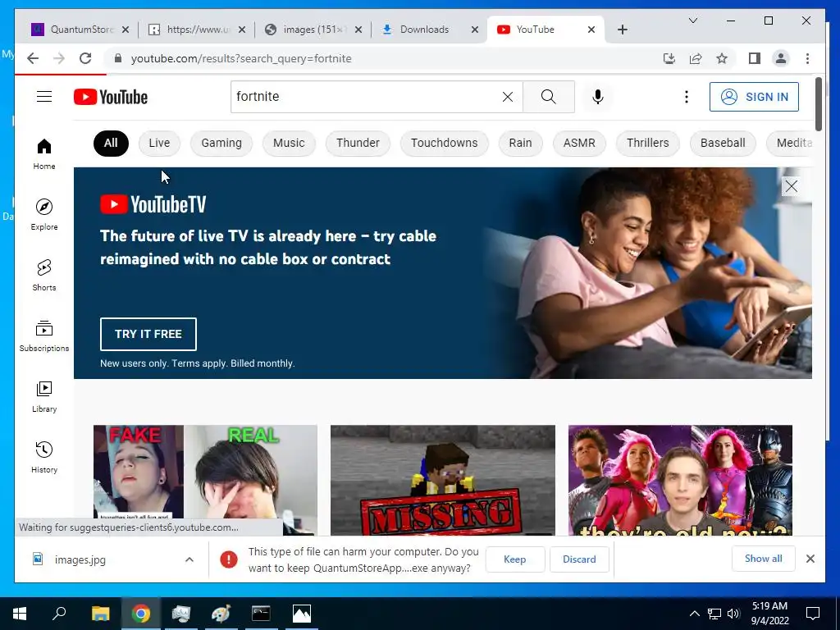The image size is (840, 630).
Task: Go back with the browser back arrow
Action: (33, 58)
